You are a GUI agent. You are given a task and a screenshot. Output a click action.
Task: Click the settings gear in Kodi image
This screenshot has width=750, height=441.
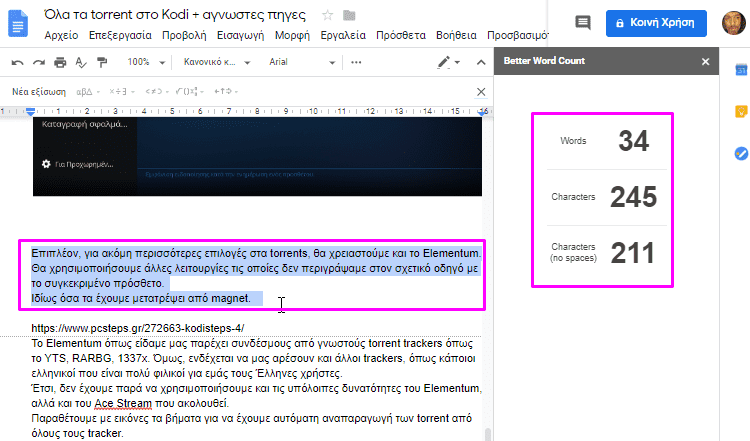46,164
